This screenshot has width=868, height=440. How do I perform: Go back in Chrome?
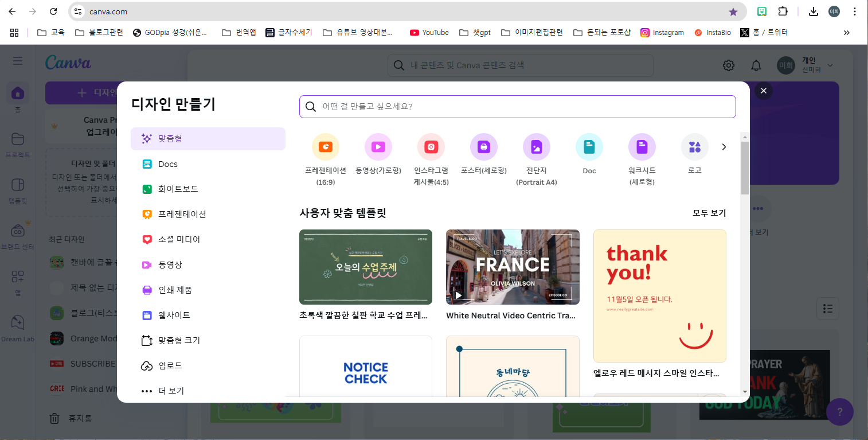click(x=12, y=11)
